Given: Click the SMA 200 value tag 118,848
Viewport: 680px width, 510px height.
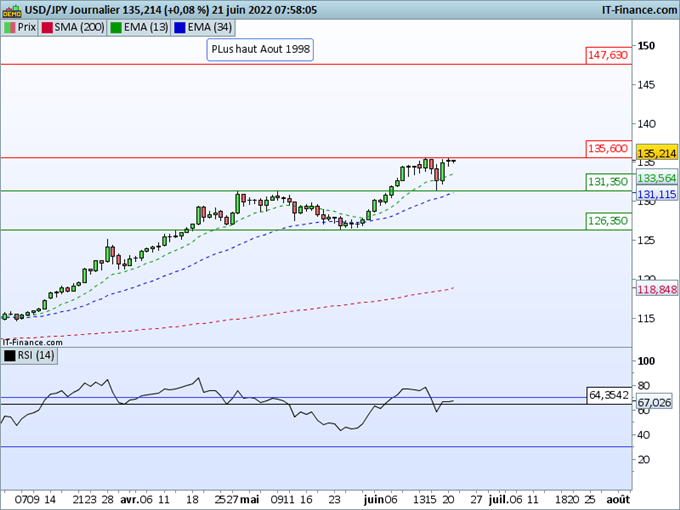Looking at the screenshot, I should [657, 289].
